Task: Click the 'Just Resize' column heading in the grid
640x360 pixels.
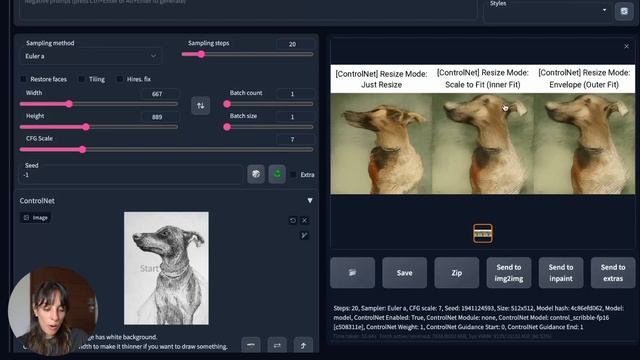Action: coord(381,79)
